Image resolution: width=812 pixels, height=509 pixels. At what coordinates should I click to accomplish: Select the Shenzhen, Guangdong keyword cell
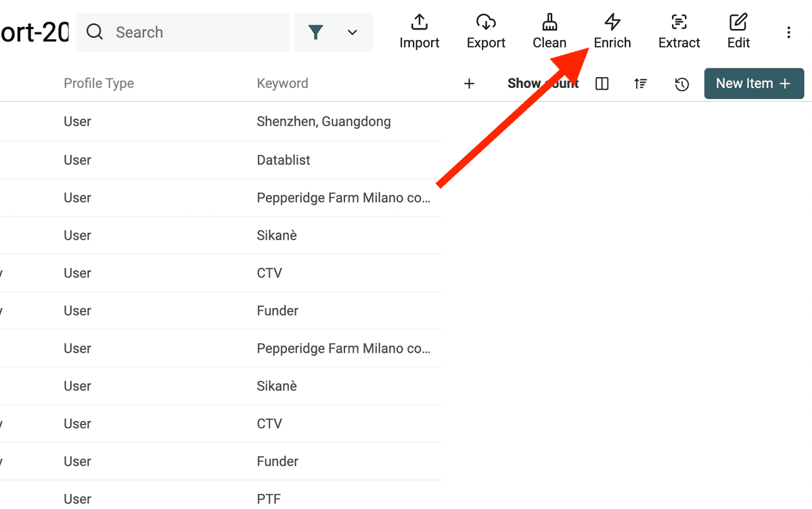click(x=323, y=122)
